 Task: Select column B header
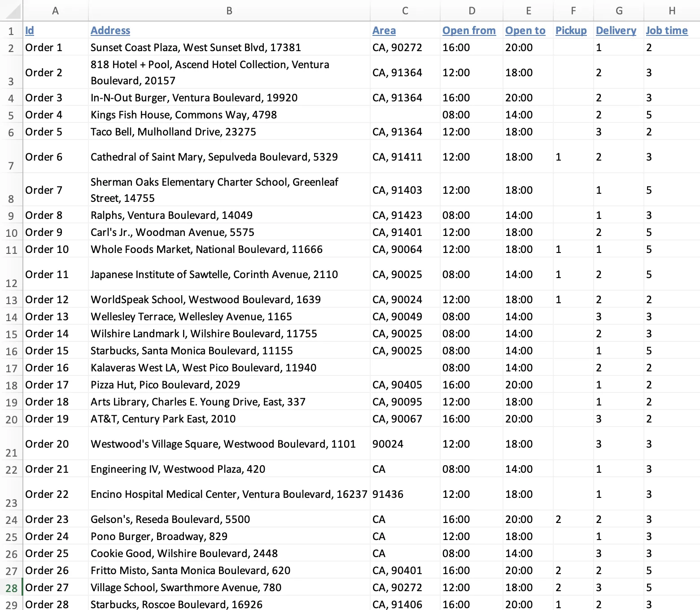[229, 10]
